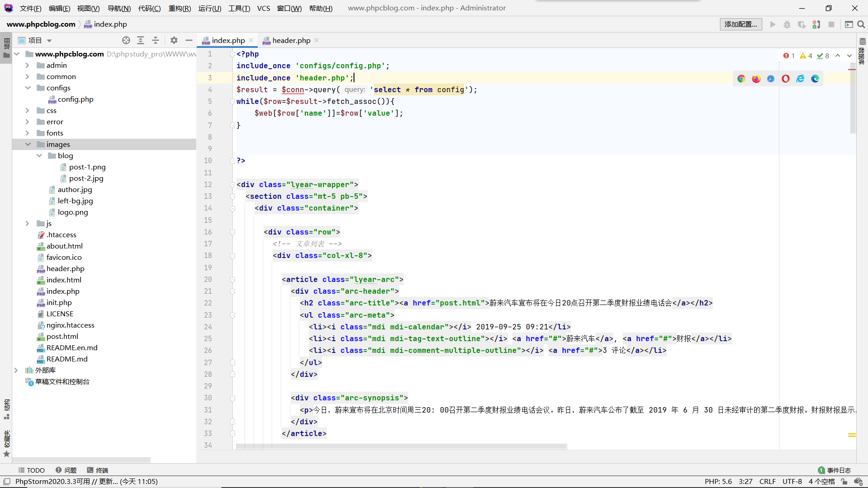Fold the article block at line 20
The height and width of the screenshot is (488, 868).
click(x=232, y=279)
